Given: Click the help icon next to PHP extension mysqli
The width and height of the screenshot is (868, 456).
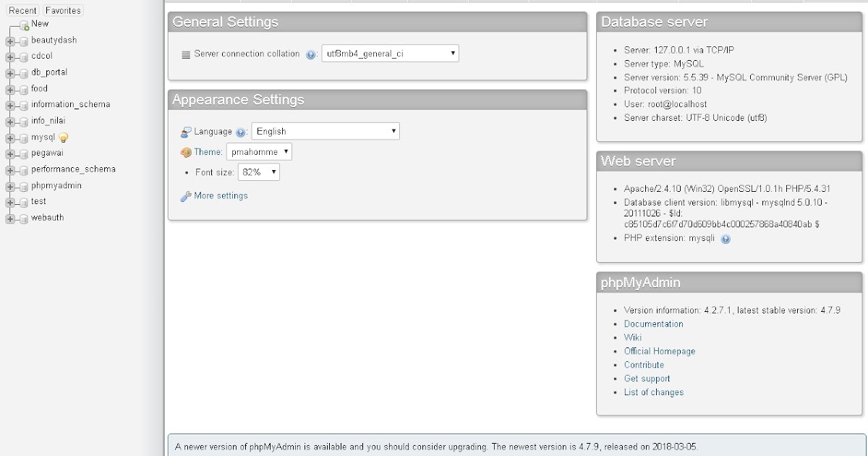Looking at the screenshot, I should point(725,239).
